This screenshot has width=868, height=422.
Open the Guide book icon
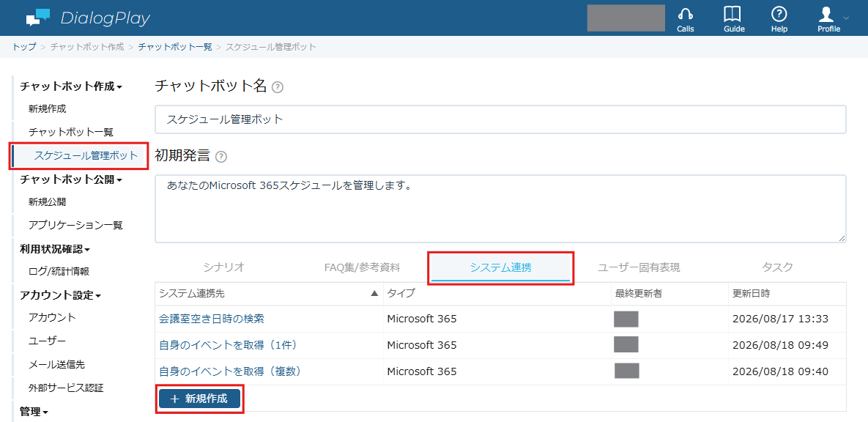(x=732, y=15)
